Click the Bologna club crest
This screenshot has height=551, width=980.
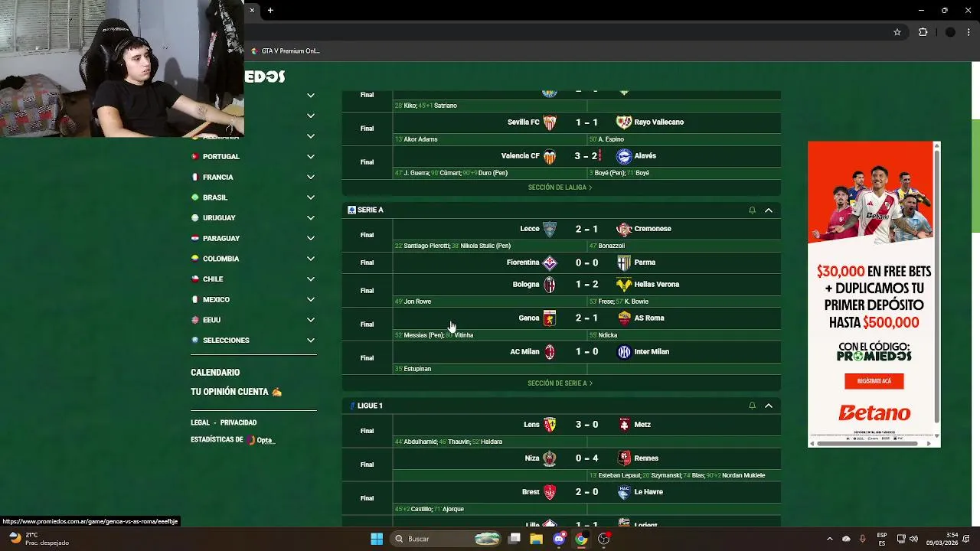point(550,285)
